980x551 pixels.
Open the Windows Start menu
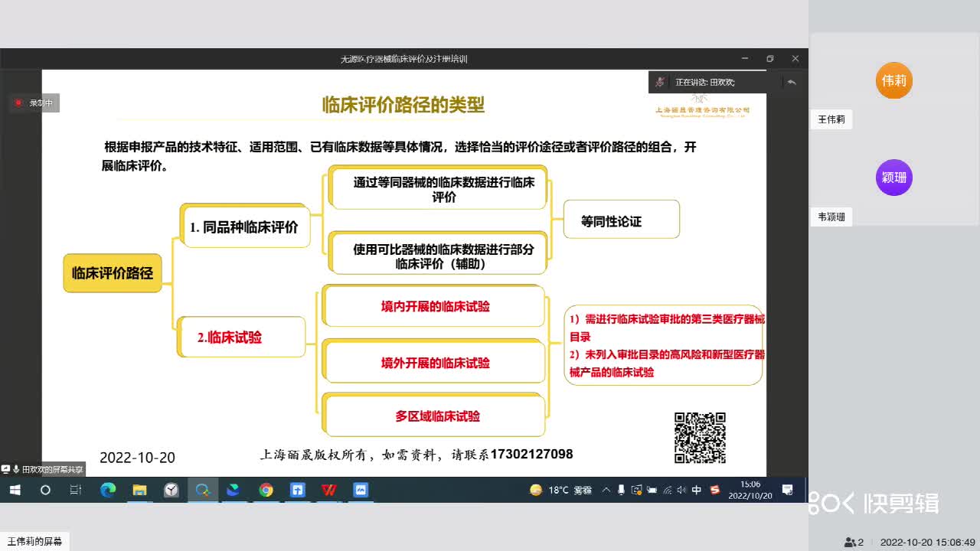(15, 490)
